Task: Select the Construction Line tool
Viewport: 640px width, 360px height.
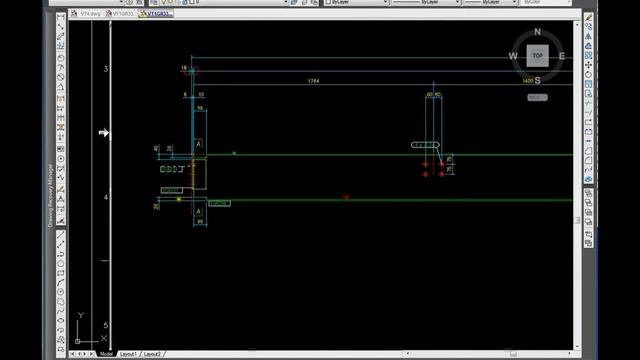Action: [x=61, y=244]
